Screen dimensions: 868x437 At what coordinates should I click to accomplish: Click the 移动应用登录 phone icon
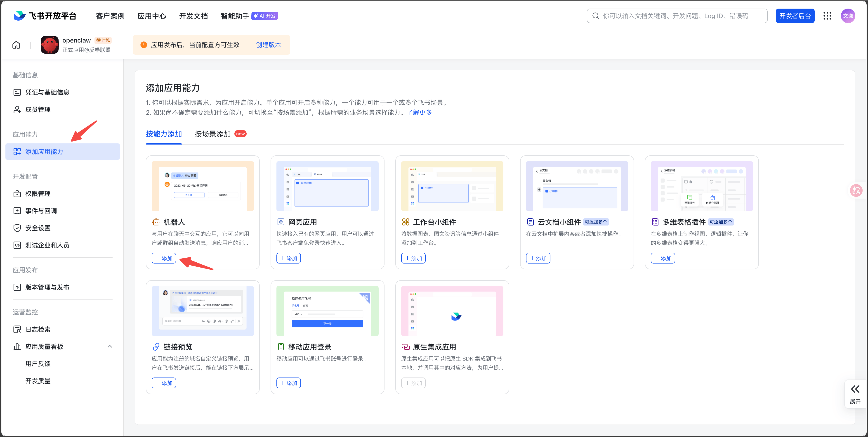281,347
